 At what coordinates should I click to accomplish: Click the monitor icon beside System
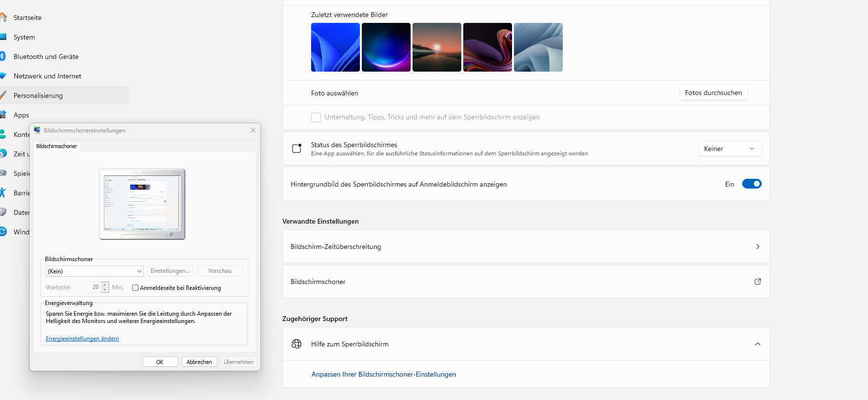coord(3,37)
